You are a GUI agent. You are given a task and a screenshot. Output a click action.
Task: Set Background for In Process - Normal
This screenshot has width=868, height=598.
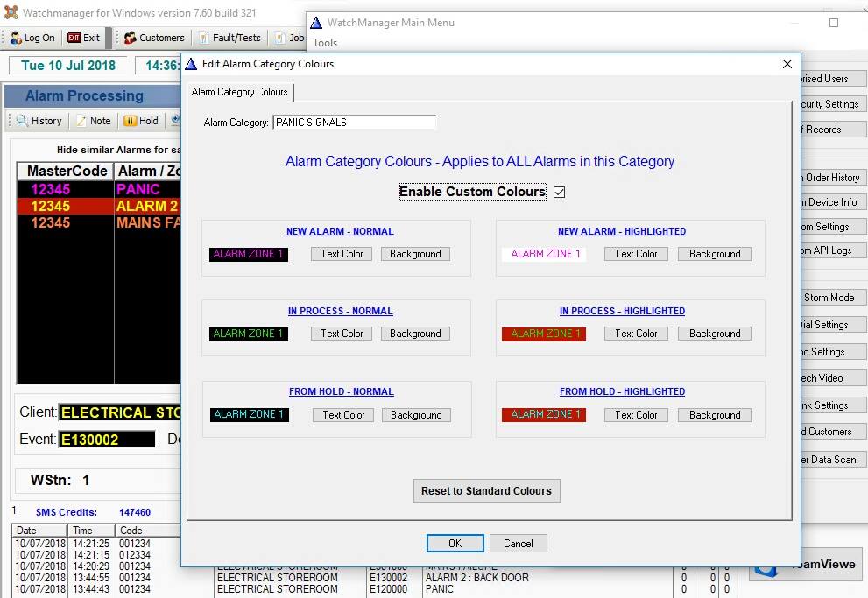[415, 334]
